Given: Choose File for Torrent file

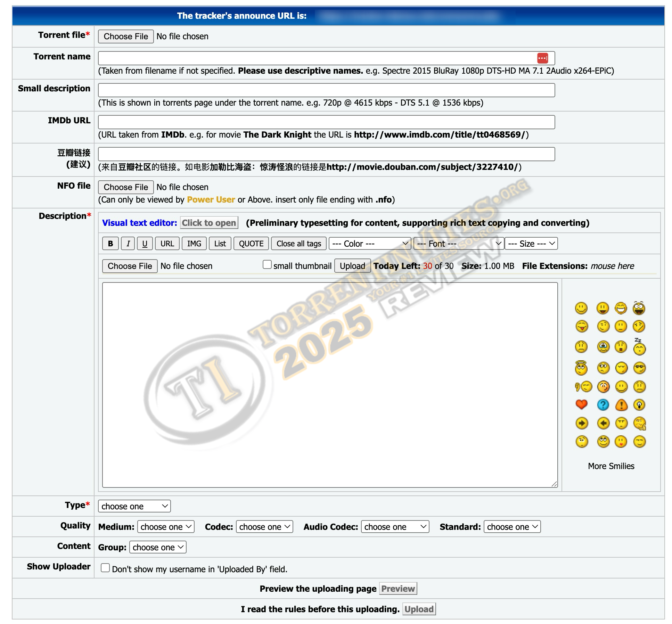Looking at the screenshot, I should [126, 36].
